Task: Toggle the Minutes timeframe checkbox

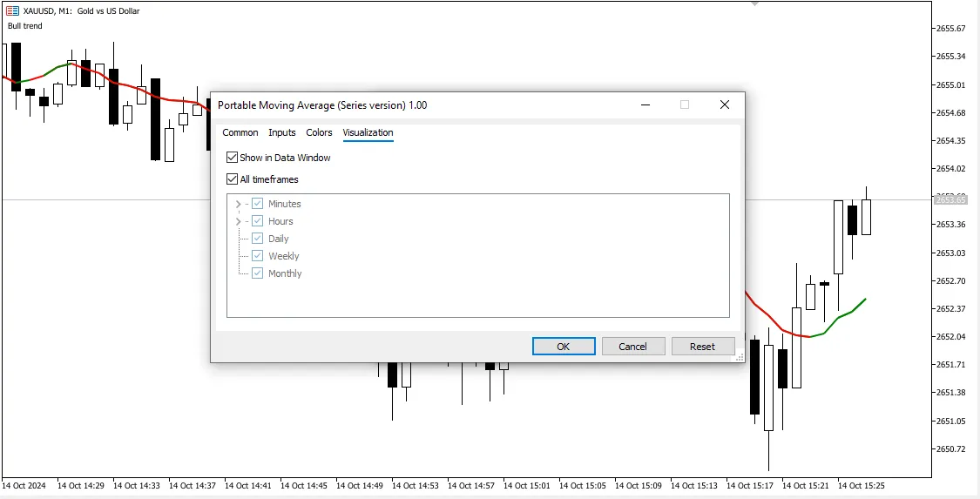Action: pos(257,204)
